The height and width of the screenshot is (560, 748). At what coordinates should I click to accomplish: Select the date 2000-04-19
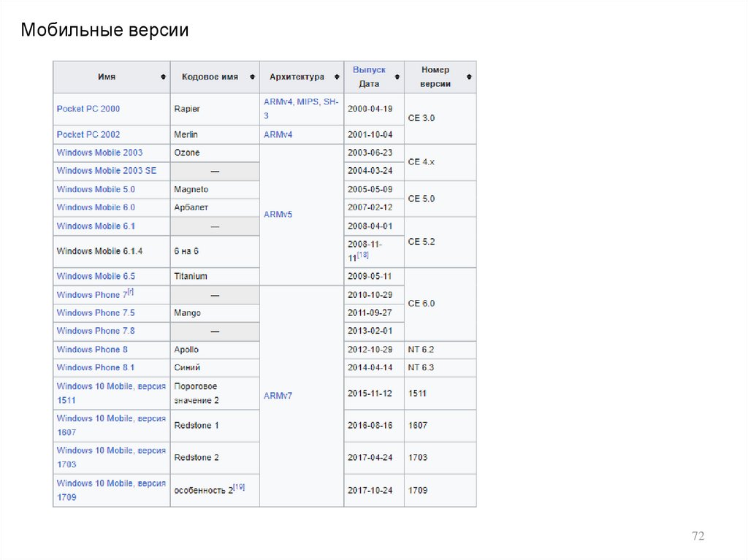pos(370,109)
